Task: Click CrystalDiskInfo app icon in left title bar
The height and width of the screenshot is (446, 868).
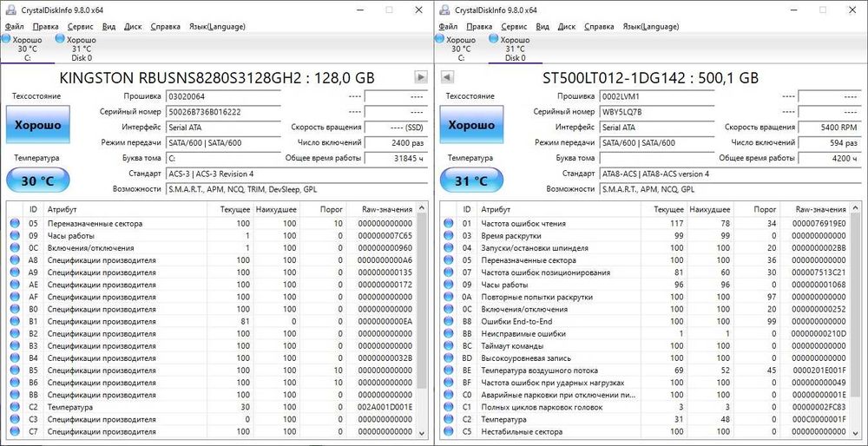Action: point(11,10)
